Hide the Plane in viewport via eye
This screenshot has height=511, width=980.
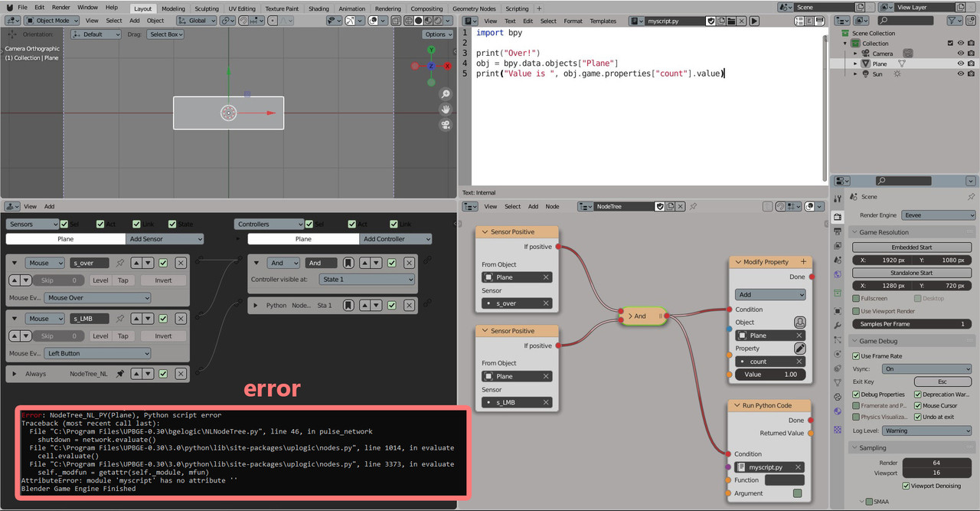point(960,64)
